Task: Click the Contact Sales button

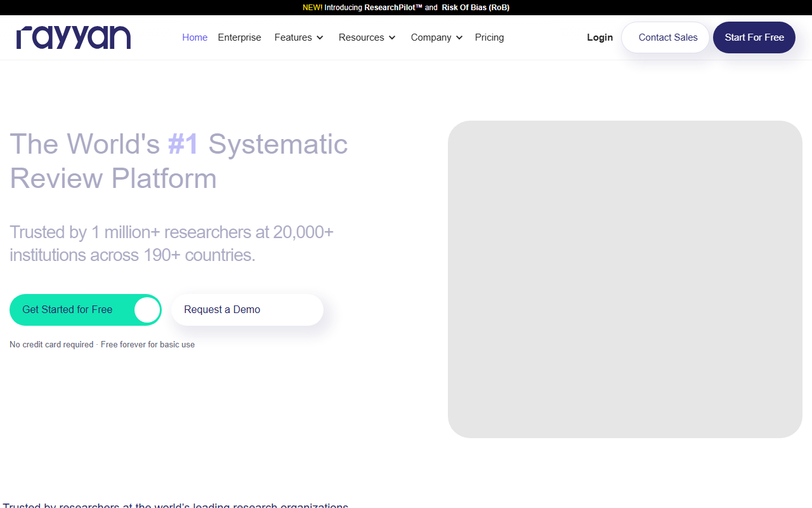Action: click(665, 37)
